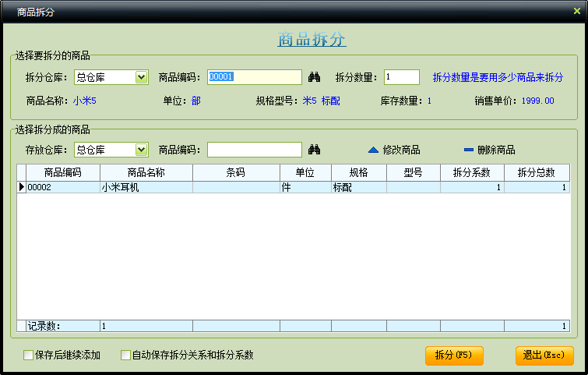Click the 拆分系数 column header
Viewport: 588px width, 375px height.
click(x=472, y=172)
